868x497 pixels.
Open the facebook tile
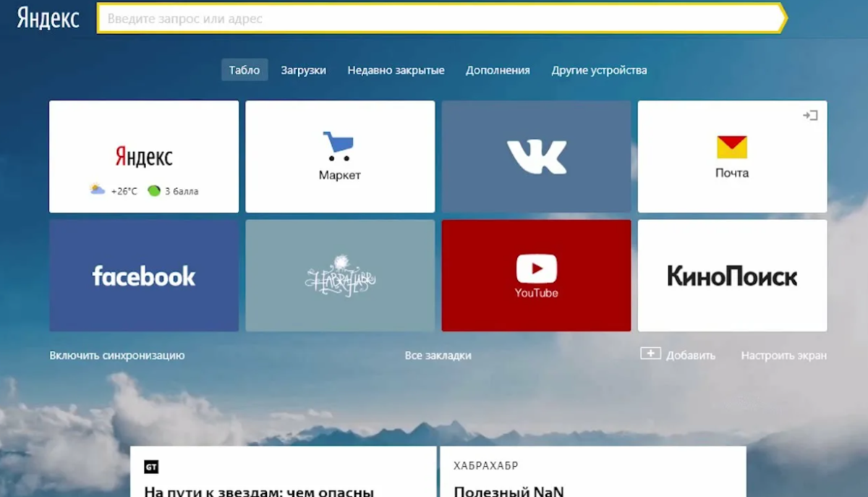pyautogui.click(x=144, y=276)
